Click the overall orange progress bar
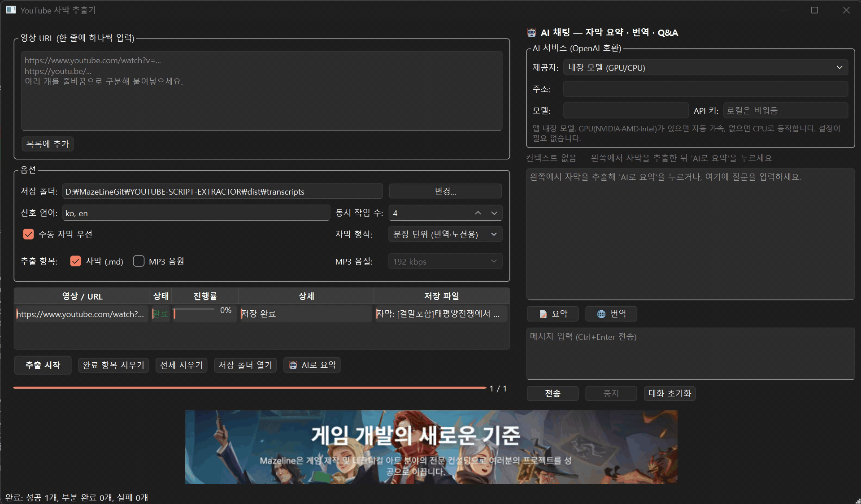Viewport: 861px width, 504px height. coord(250,387)
